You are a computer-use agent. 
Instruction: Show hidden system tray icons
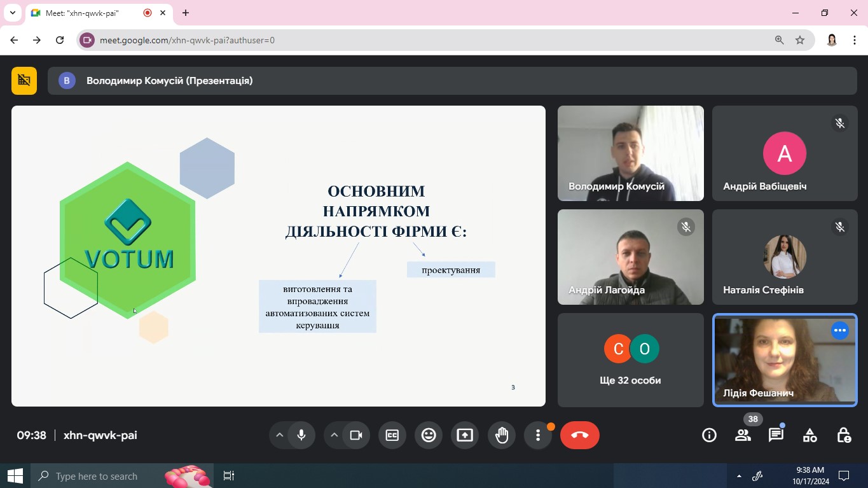click(x=739, y=476)
